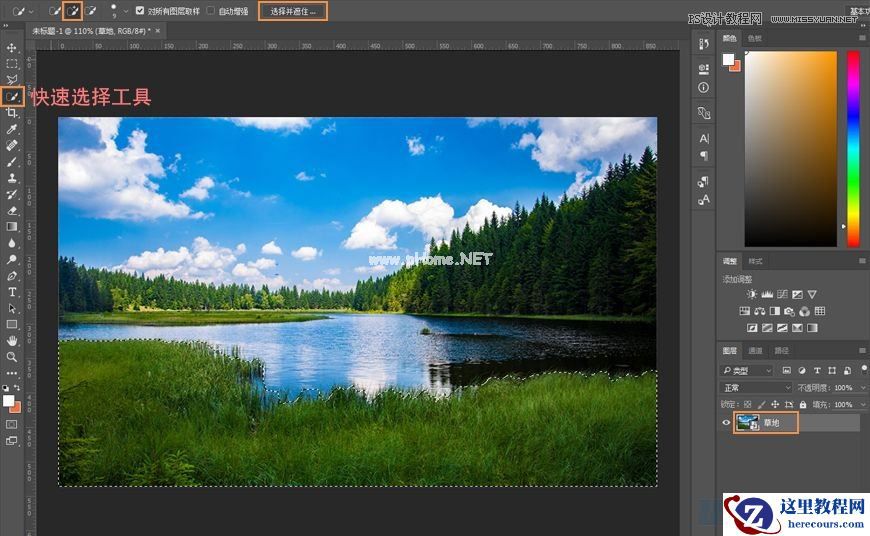
Task: Select the Rectangular Marquee tool
Action: point(12,64)
